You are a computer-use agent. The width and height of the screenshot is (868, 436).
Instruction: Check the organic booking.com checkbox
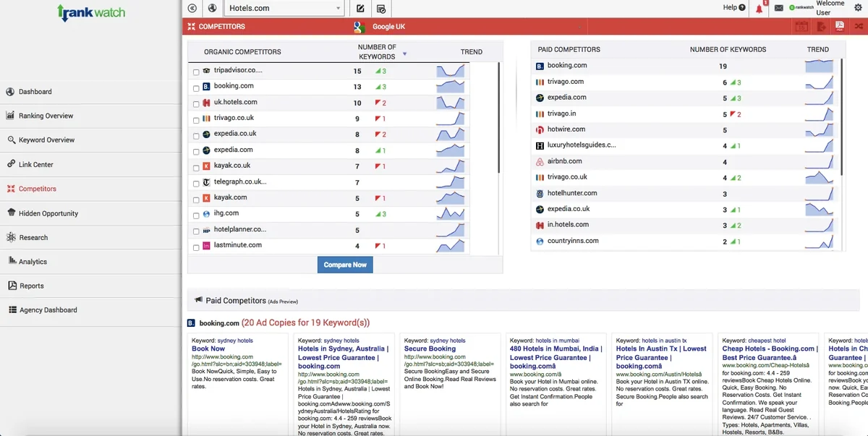click(x=196, y=88)
